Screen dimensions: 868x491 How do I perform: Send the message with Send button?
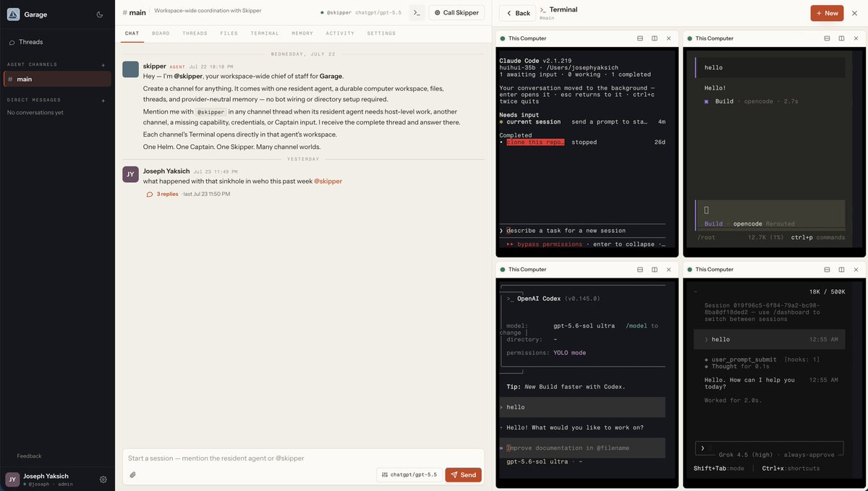point(463,474)
